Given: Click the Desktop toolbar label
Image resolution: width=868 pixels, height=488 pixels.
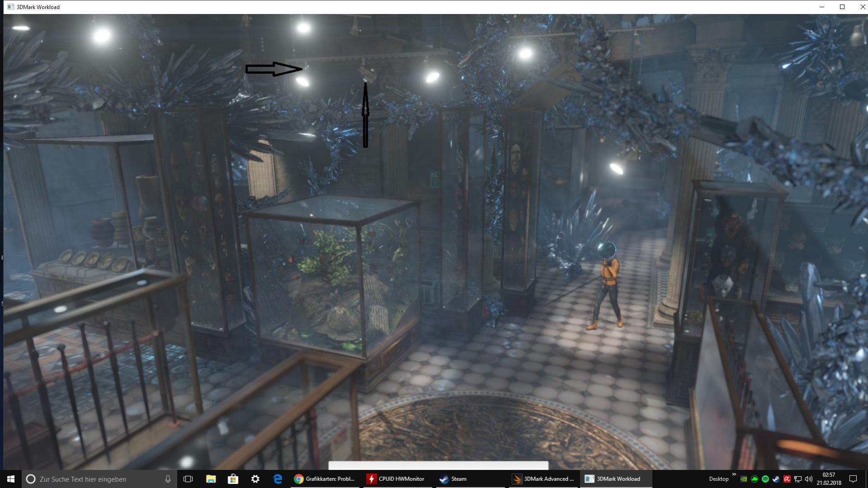Looking at the screenshot, I should point(719,479).
